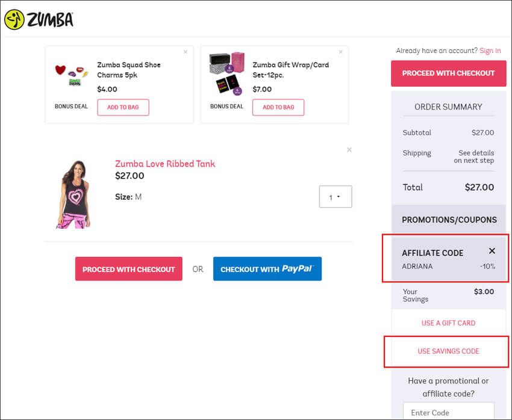Focus the Enter Code input field
This screenshot has width=512, height=420.
pos(449,411)
